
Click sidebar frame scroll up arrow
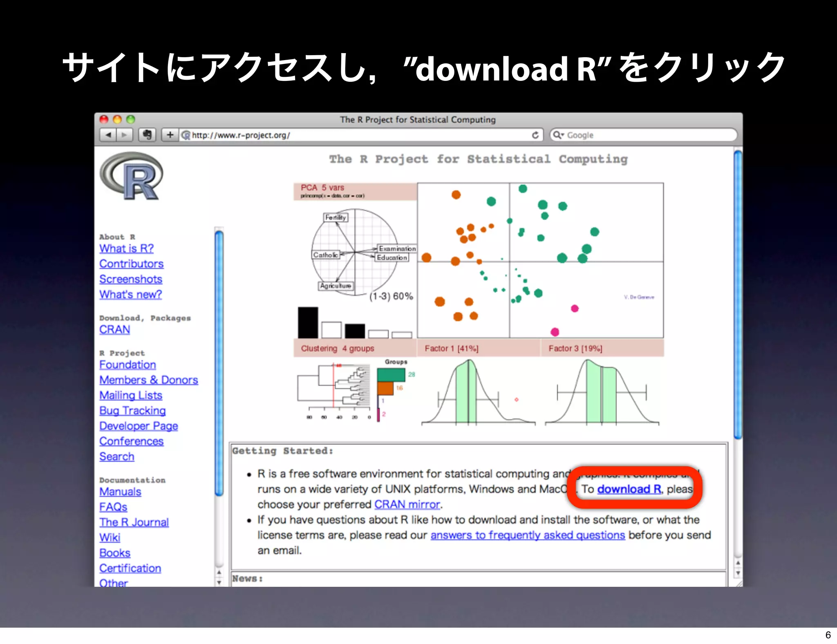point(219,573)
